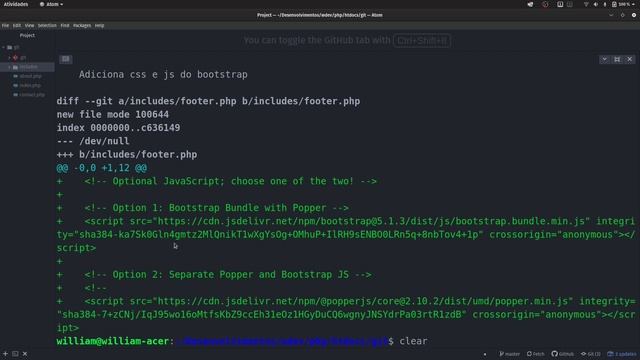Image resolution: width=640 pixels, height=360 pixels.
Task: Click the 'Option 1: Bootstrap Bundle' comment line
Action: pos(217,208)
